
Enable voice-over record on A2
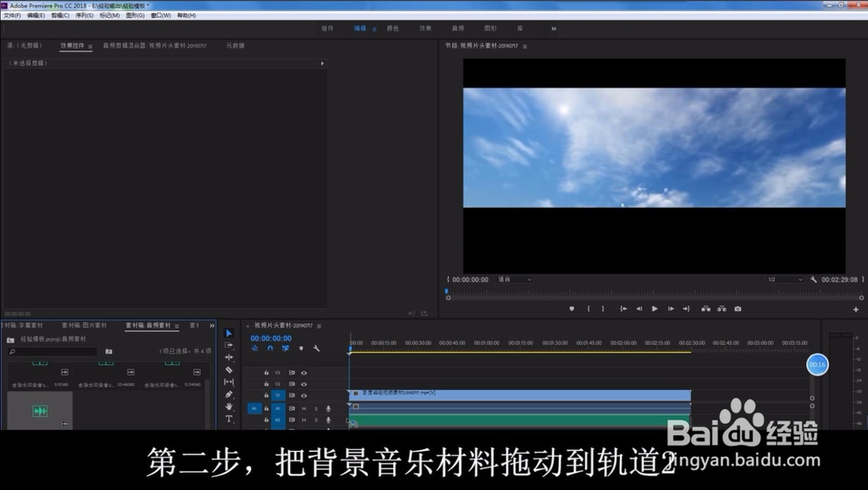click(x=328, y=420)
